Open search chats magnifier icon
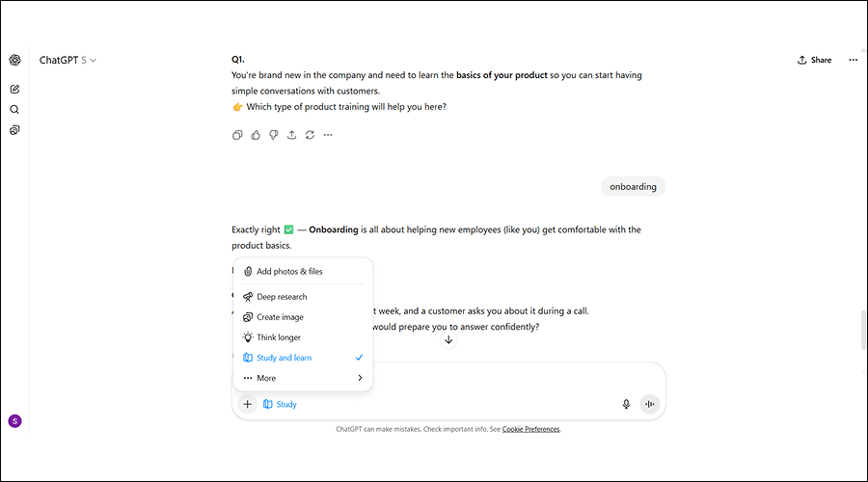Image resolution: width=868 pixels, height=482 pixels. pos(14,109)
